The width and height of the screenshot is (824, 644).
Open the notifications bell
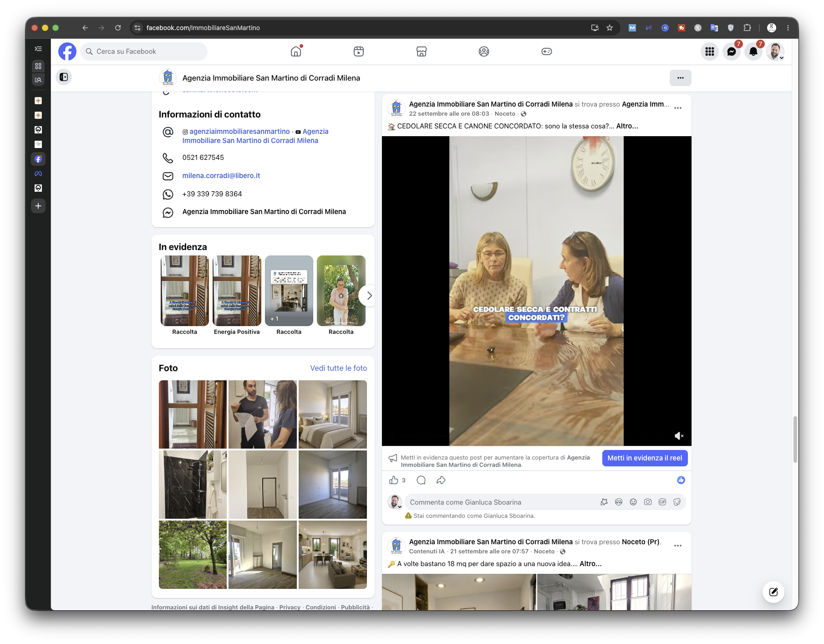point(753,51)
